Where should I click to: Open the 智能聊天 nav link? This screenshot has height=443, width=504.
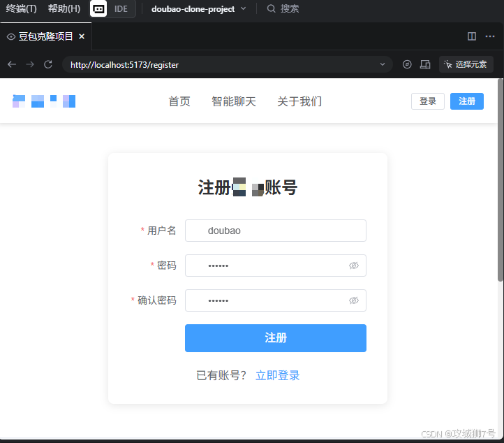(234, 101)
